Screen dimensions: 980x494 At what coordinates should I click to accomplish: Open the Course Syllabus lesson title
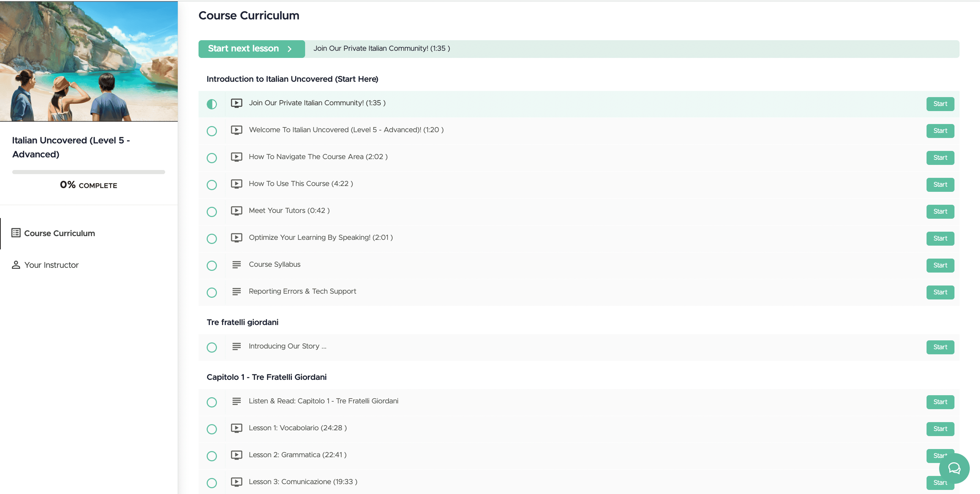[x=274, y=264]
